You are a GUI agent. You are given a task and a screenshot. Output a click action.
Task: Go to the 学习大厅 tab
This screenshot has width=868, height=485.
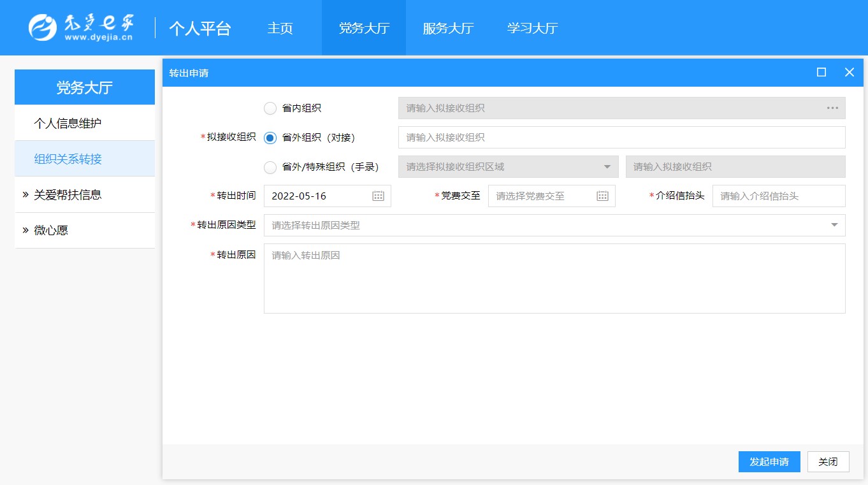click(x=532, y=29)
